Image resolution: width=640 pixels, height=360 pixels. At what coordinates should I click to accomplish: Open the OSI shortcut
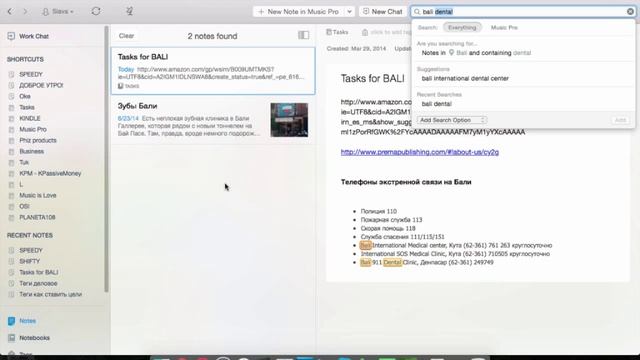[24, 207]
